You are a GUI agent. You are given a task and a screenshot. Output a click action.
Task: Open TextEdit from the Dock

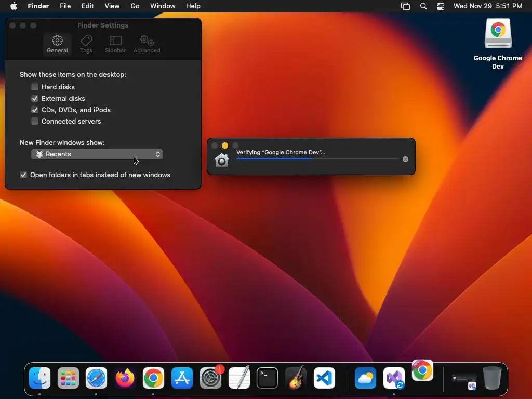(x=239, y=378)
